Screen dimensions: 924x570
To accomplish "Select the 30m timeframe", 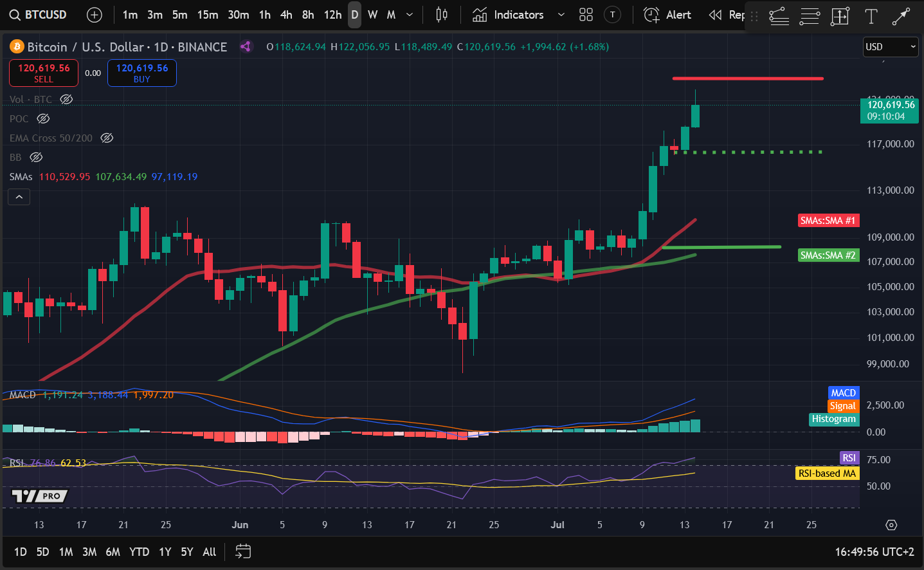I will [239, 15].
